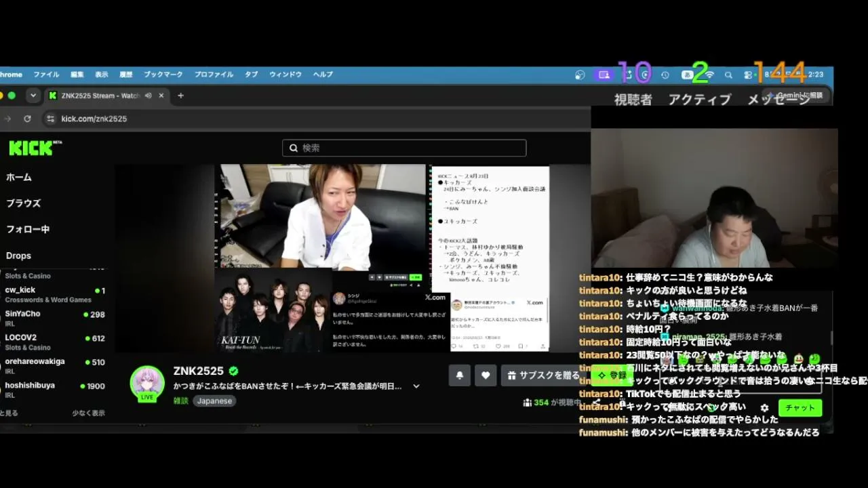868x488 pixels.
Task: Open the 編集 menu in the menu bar
Action: pos(77,75)
